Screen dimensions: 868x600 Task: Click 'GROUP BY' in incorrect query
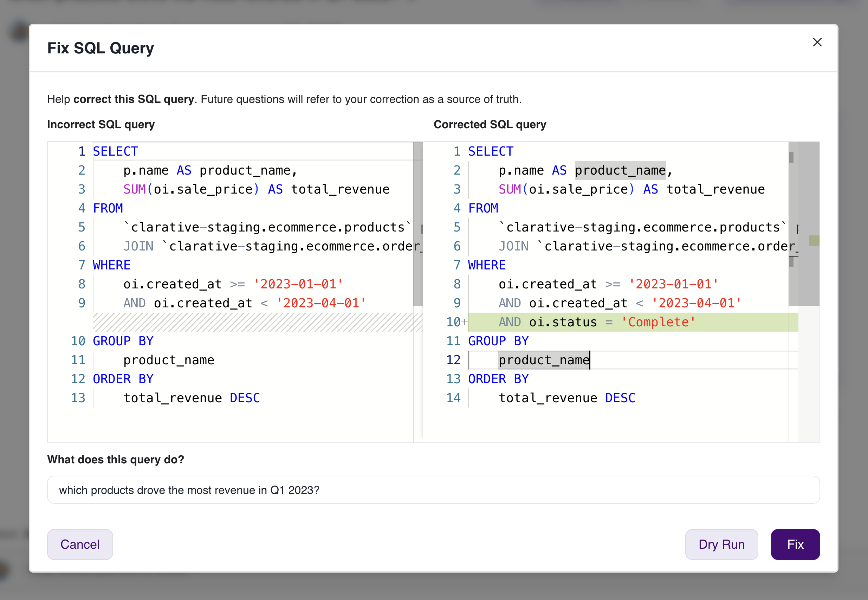(x=123, y=341)
